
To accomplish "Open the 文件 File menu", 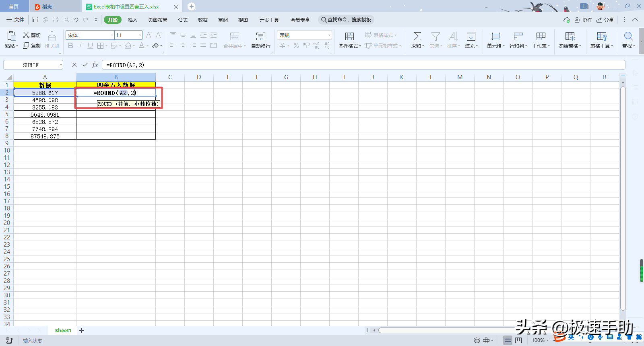I will [x=15, y=20].
